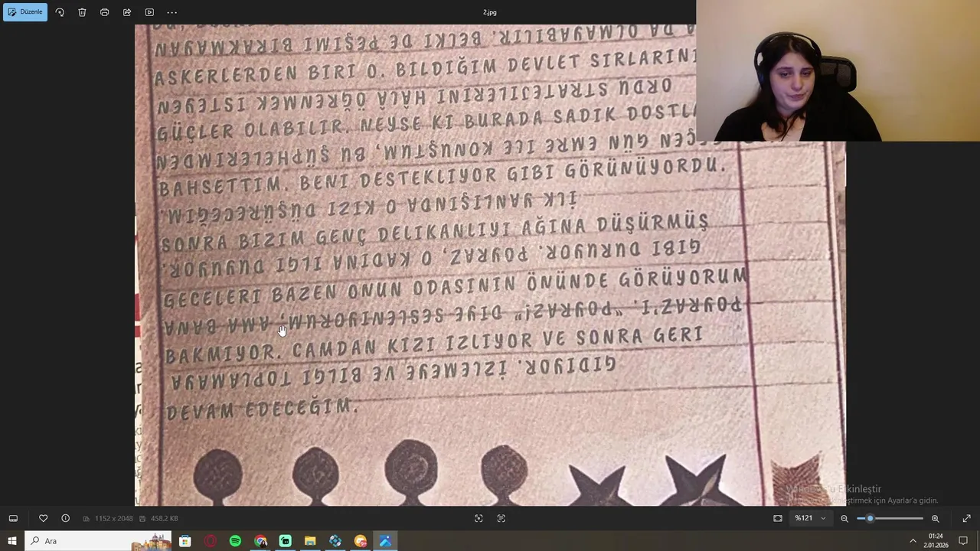This screenshot has width=980, height=551.
Task: Click the visual search scan icon
Action: point(479,518)
